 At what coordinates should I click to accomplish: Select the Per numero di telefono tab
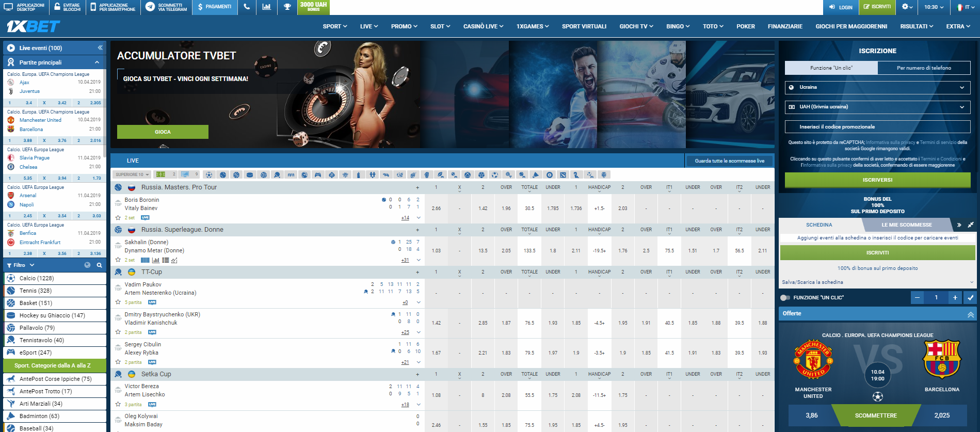tap(924, 68)
